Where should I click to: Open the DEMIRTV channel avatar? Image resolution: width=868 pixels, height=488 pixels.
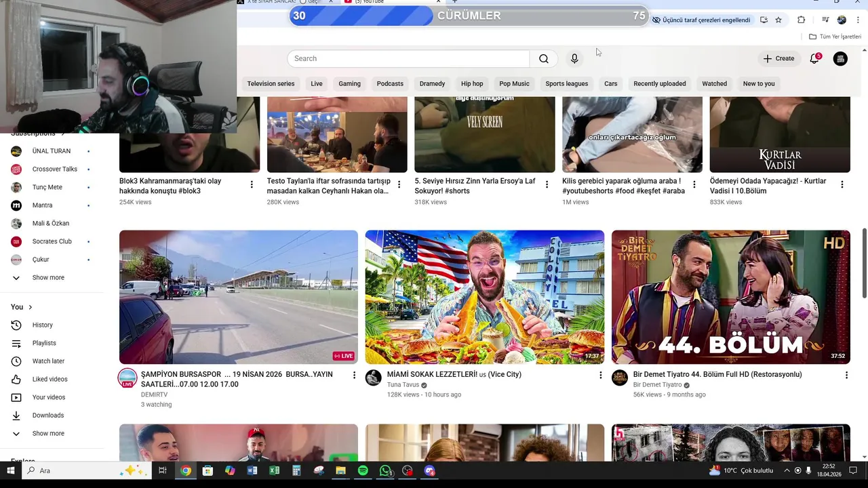coord(127,378)
